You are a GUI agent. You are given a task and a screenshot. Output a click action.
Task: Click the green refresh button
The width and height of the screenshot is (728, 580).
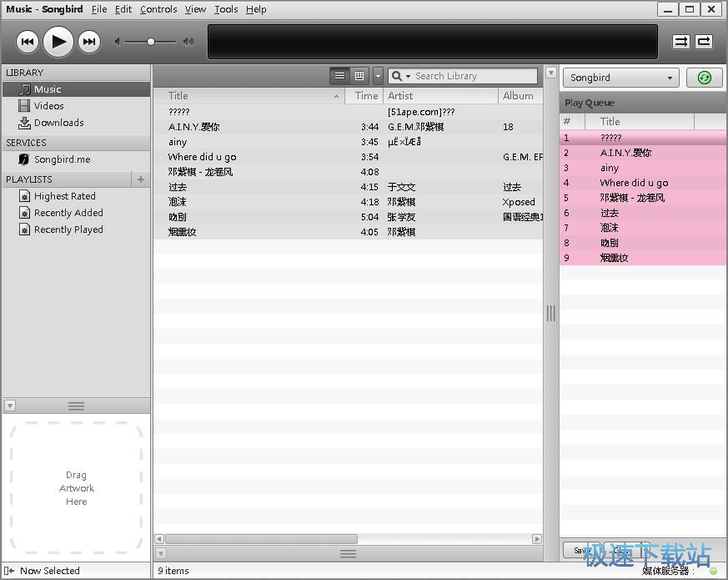[x=705, y=78]
